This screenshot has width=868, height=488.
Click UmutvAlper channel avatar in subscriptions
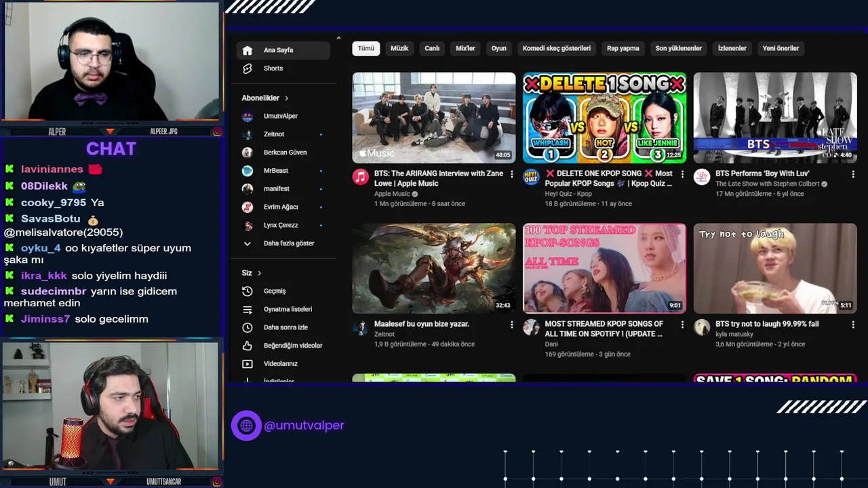pos(248,116)
